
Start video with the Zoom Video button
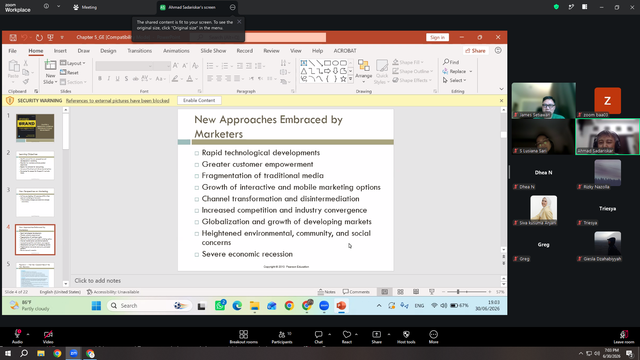point(48,336)
